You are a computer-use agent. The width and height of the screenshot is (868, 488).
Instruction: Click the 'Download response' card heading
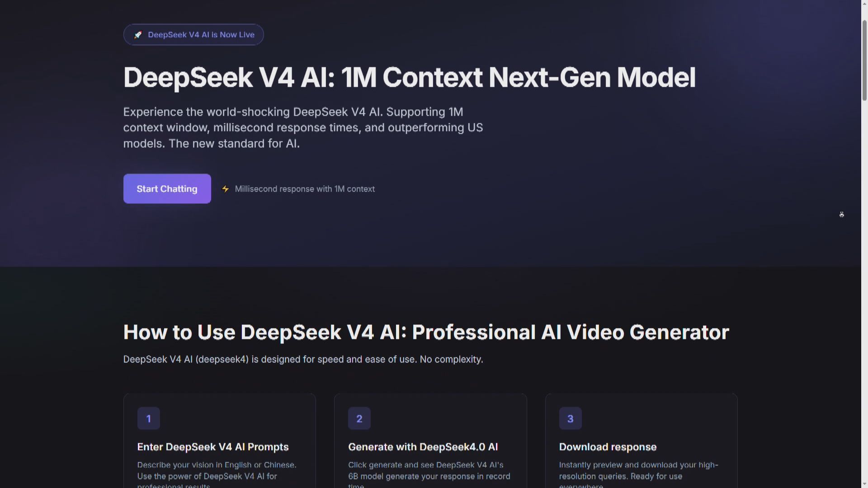pyautogui.click(x=608, y=447)
